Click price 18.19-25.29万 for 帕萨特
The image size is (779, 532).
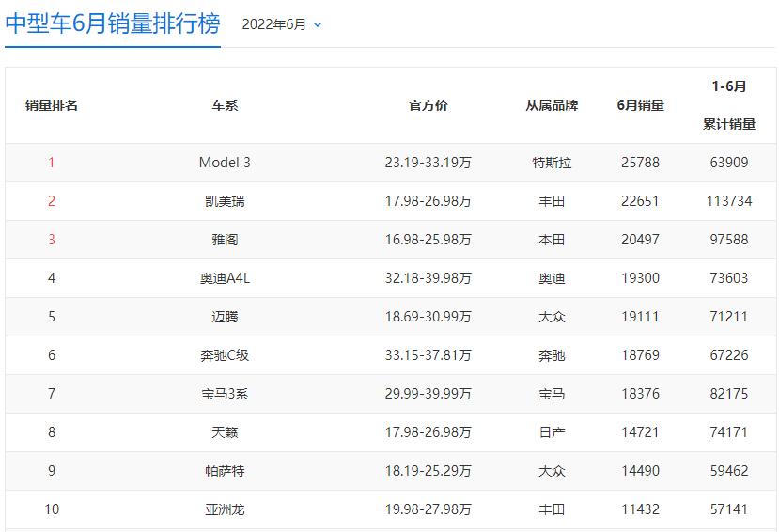click(428, 471)
